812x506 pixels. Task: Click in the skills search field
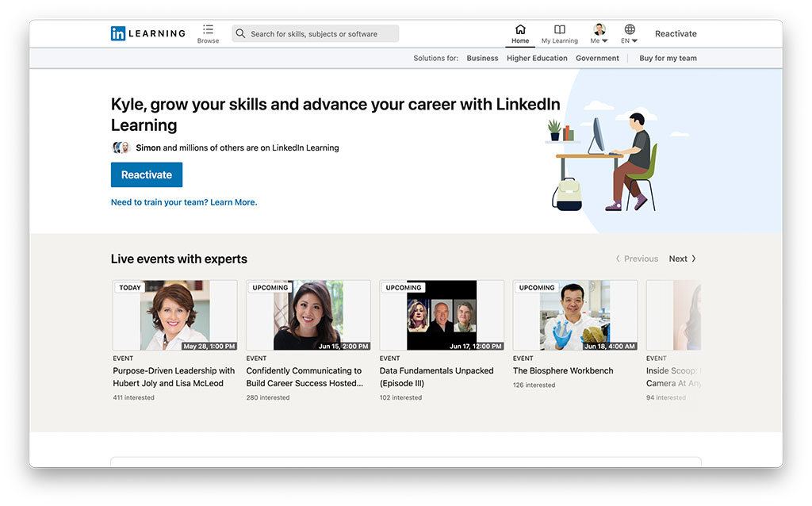(x=316, y=33)
